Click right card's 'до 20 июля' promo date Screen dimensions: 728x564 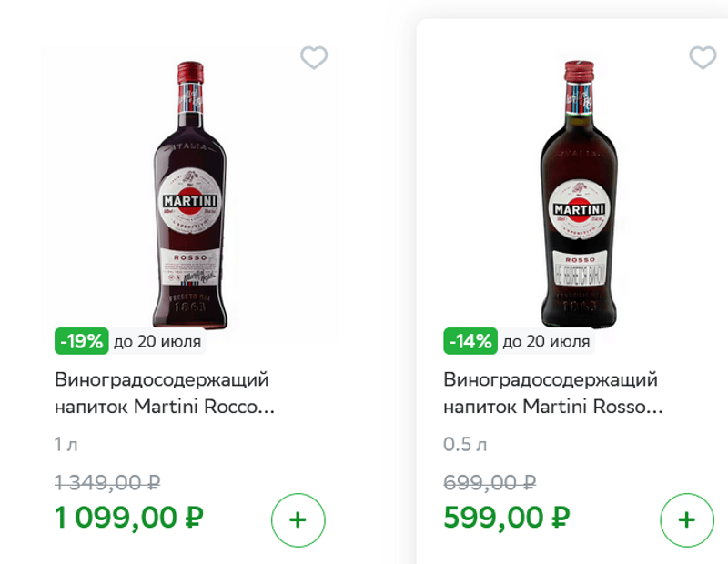(546, 342)
